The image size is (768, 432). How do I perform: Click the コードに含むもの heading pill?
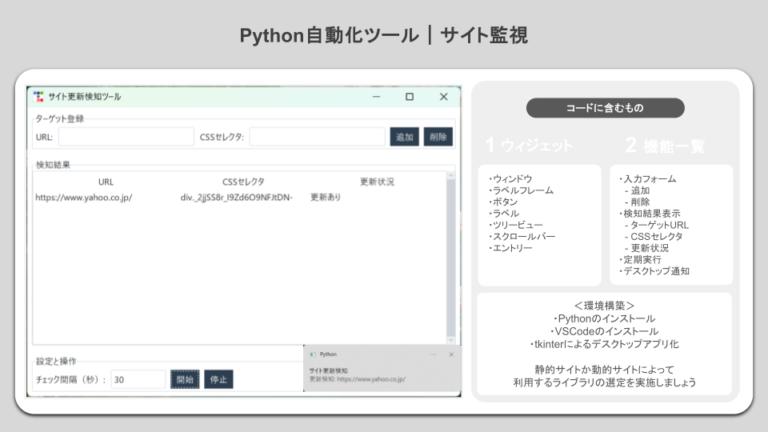pyautogui.click(x=605, y=108)
